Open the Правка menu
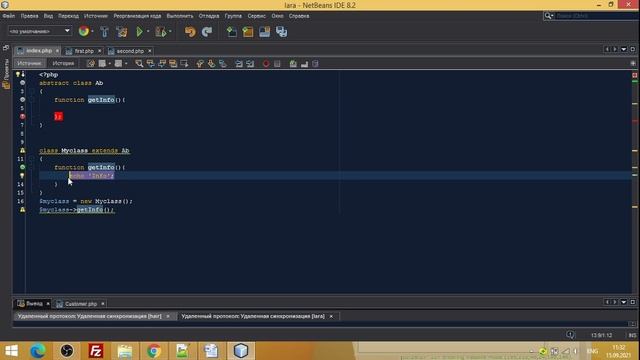Screen dimensions: 640x360 pos(29,16)
